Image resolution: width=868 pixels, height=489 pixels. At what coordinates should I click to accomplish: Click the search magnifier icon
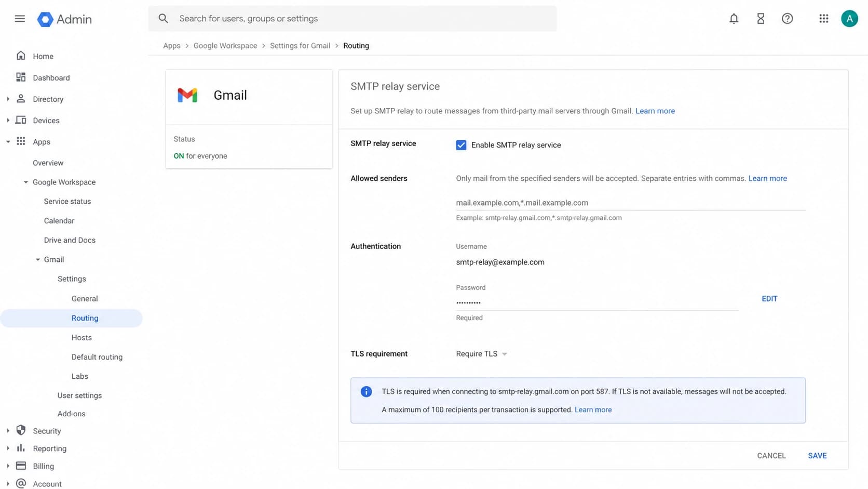coord(163,19)
